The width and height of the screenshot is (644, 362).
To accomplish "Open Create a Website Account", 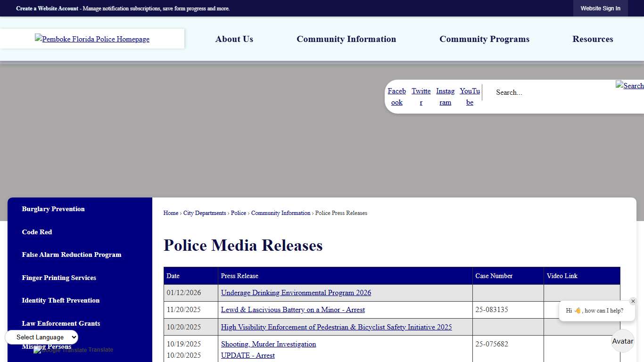I will click(46, 8).
